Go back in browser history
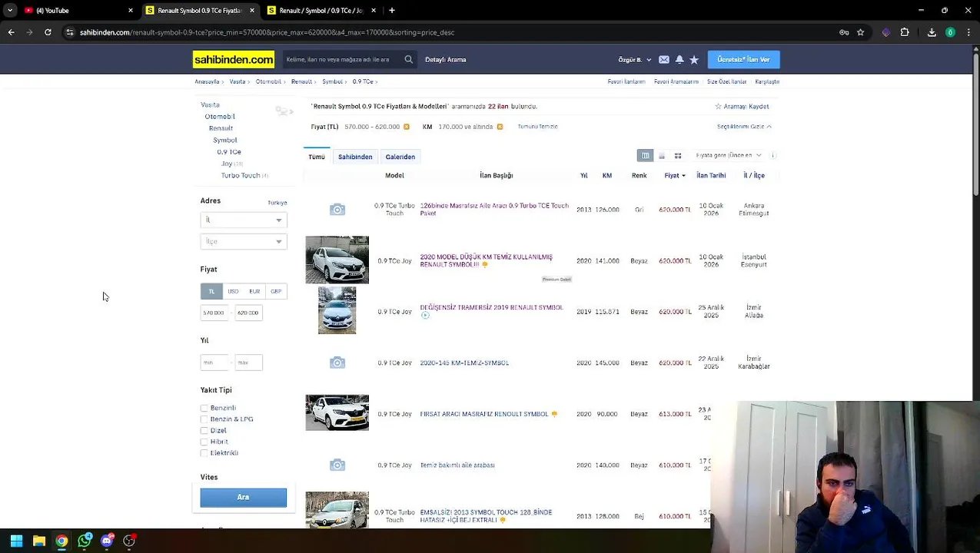 click(x=11, y=32)
